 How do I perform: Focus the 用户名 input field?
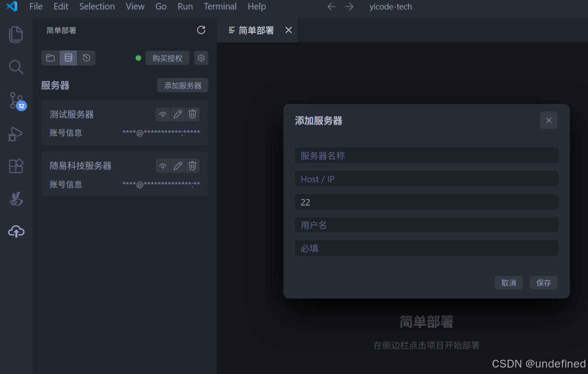click(x=427, y=225)
